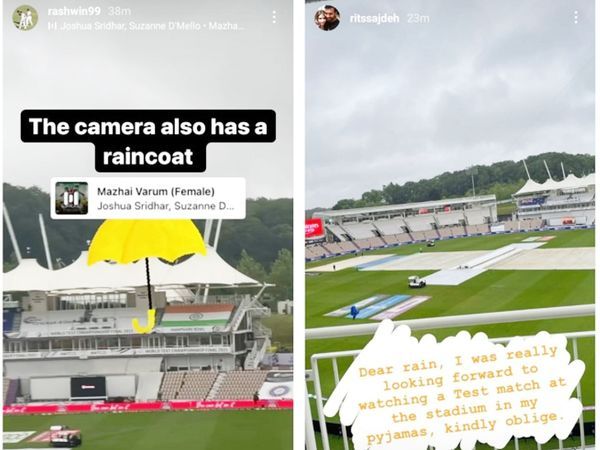Click the rashwin99 username
This screenshot has height=450, width=600.
point(74,11)
